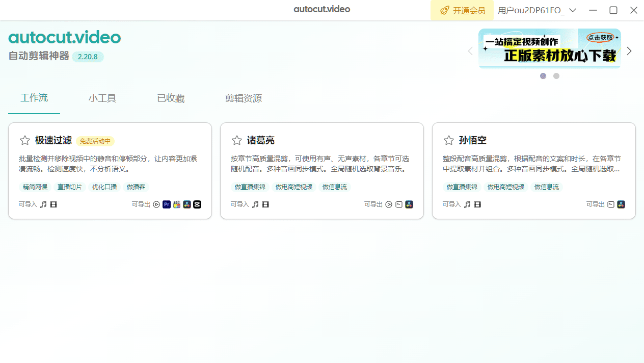Click the audio import icon on 诸葛亮 card
Viewport: 644px width, 363px height.
[255, 204]
